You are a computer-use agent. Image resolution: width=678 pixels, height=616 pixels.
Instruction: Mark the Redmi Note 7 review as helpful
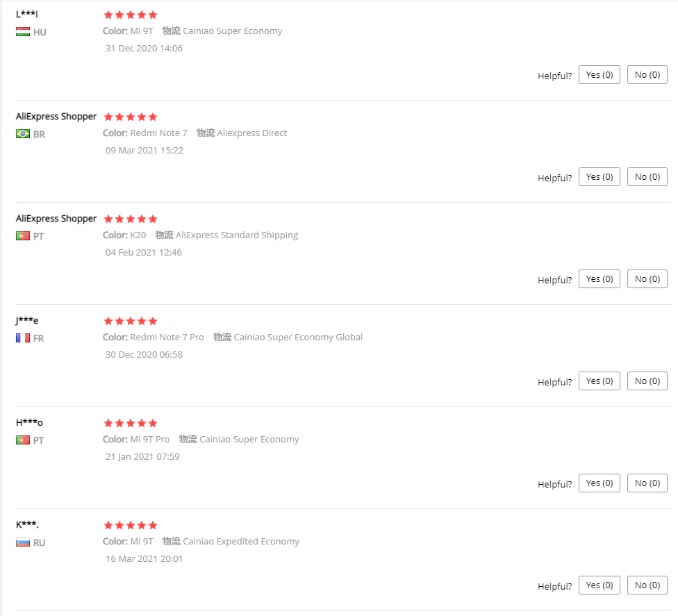click(600, 177)
